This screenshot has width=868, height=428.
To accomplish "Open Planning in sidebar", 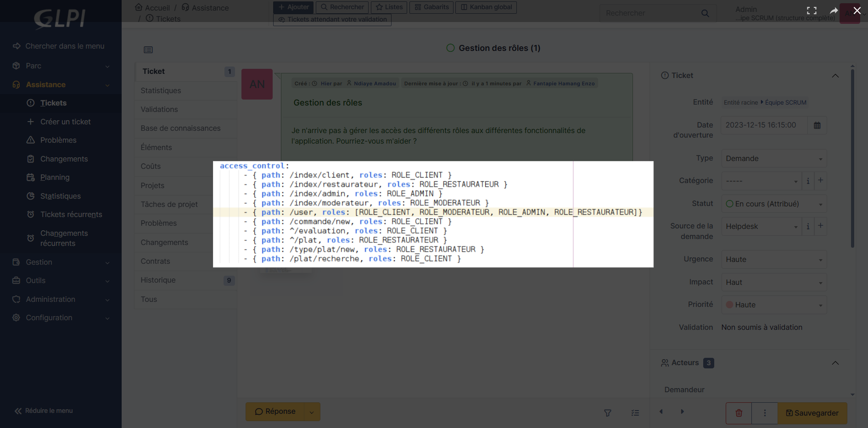I will pos(55,177).
